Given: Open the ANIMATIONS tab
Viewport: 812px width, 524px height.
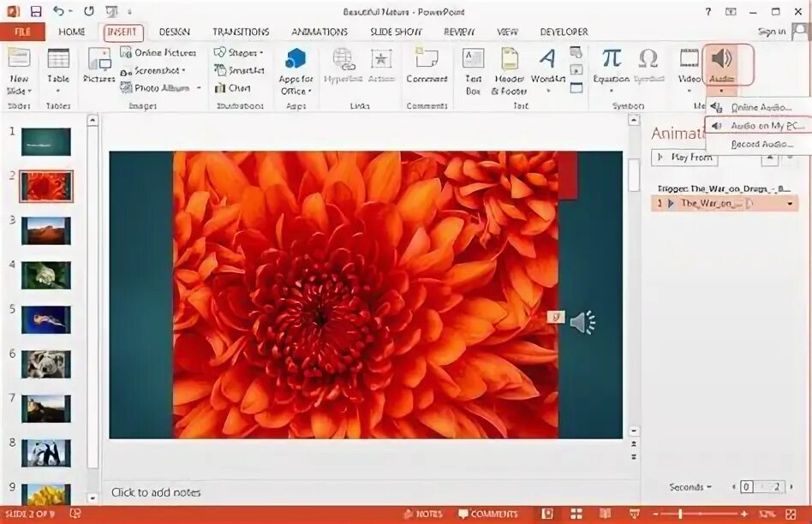Looking at the screenshot, I should click(x=319, y=32).
